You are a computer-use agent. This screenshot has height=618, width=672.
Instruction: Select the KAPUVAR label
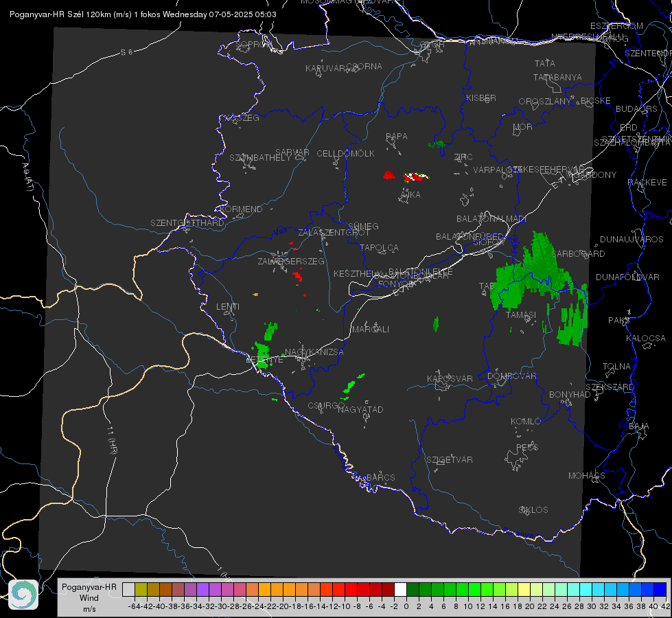[x=326, y=69]
